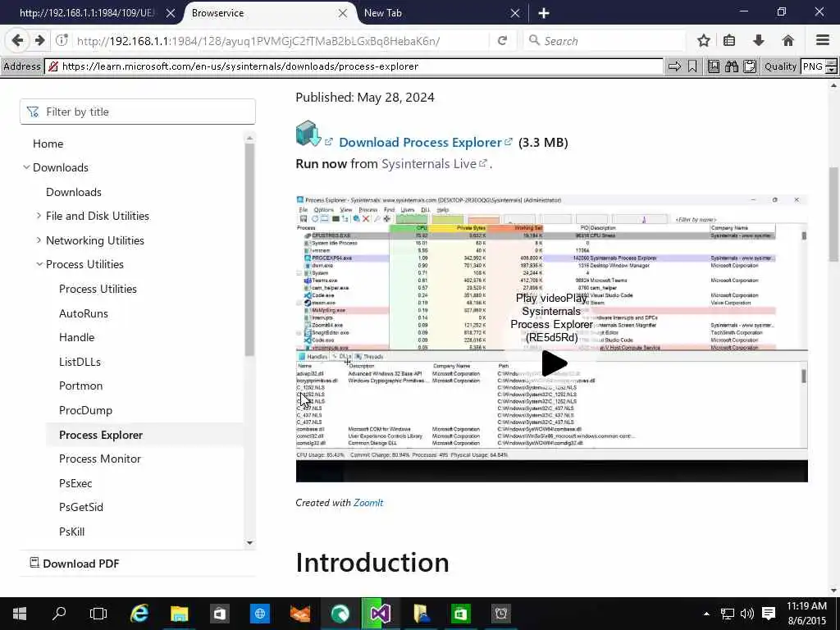Open the downloads arrow icon
Viewport: 840px width, 630px height.
[x=759, y=40]
